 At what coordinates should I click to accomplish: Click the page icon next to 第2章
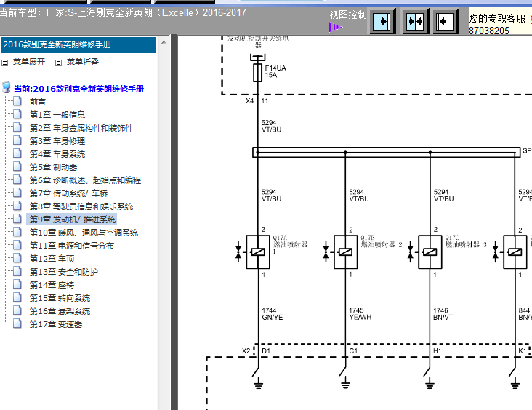click(17, 127)
